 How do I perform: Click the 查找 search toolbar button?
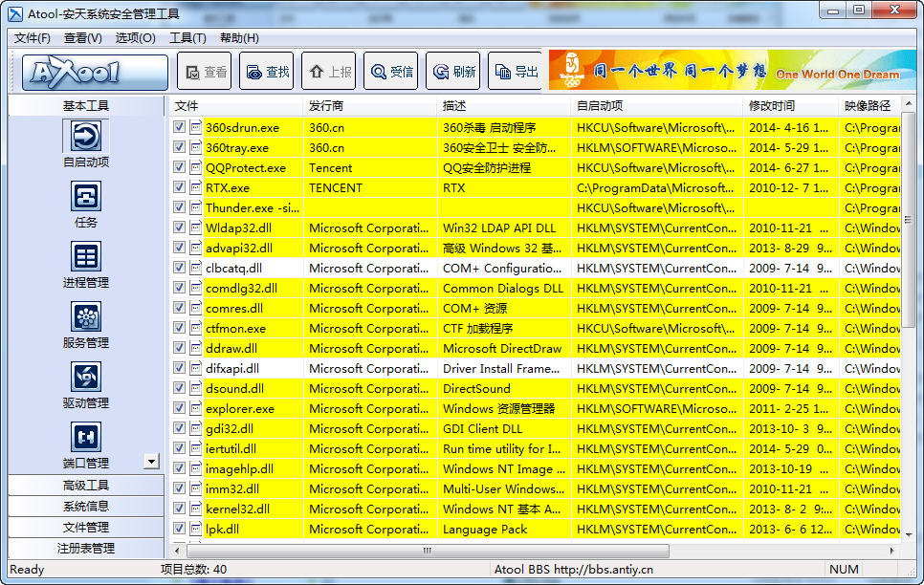[x=266, y=72]
